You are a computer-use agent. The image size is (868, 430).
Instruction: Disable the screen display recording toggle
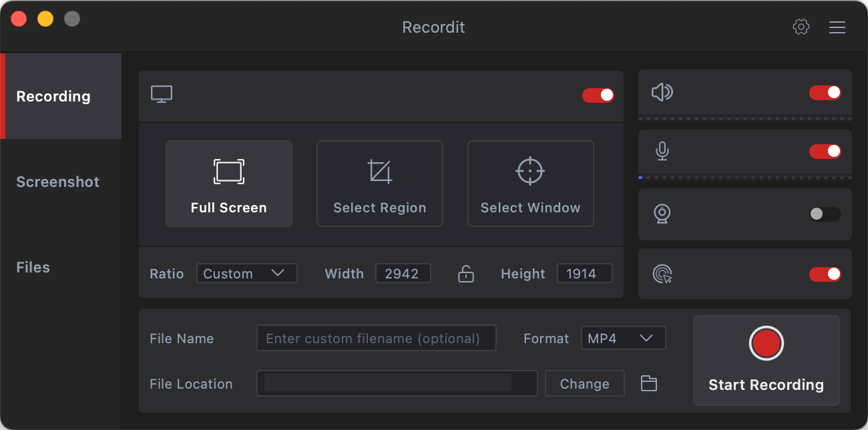tap(598, 95)
